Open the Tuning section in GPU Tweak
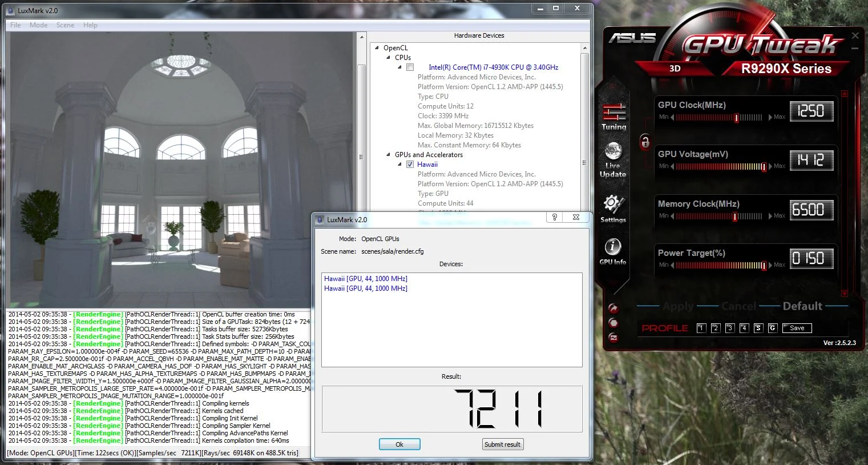The image size is (868, 465). (613, 117)
